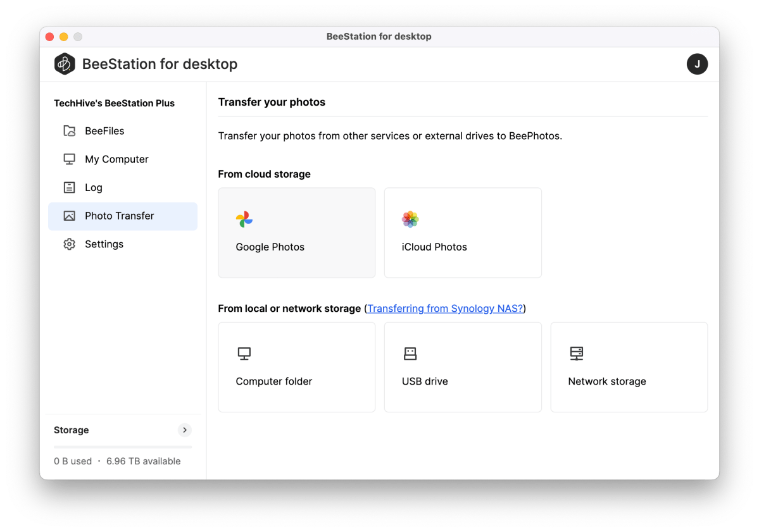Screen dimensions: 759x532
Task: Click the 6.96 TB available text
Action: pyautogui.click(x=143, y=461)
